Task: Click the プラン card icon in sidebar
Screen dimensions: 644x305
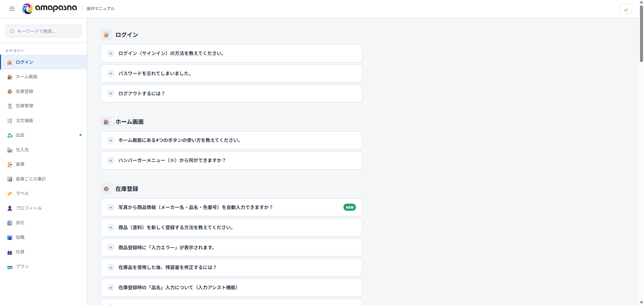Action: pos(10,267)
